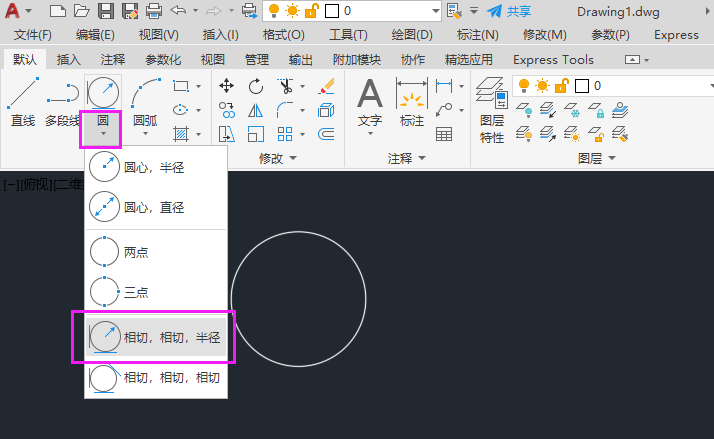Screen dimensions: 714x439
Task: Click the Open file folder icon
Action: (82, 11)
